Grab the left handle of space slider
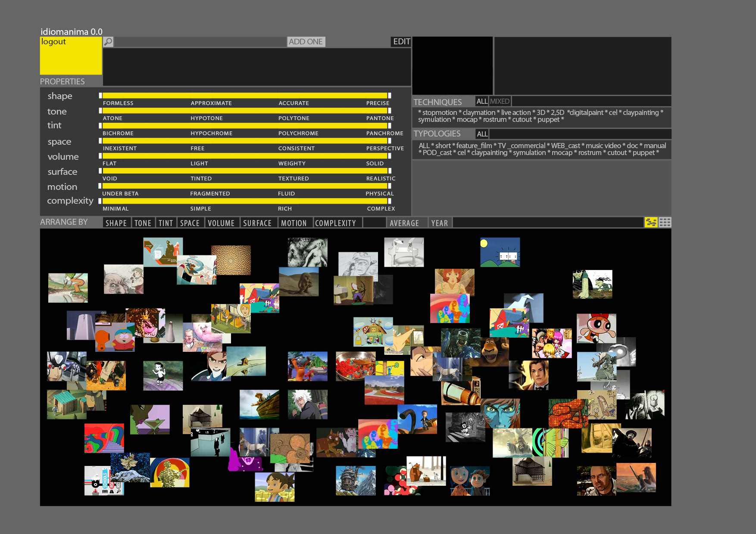756x534 pixels. (100, 141)
